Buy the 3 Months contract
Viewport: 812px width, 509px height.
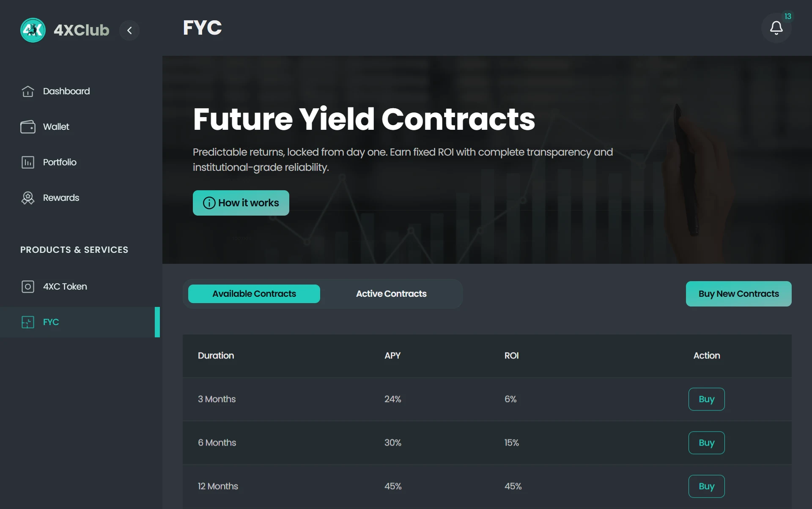click(706, 399)
